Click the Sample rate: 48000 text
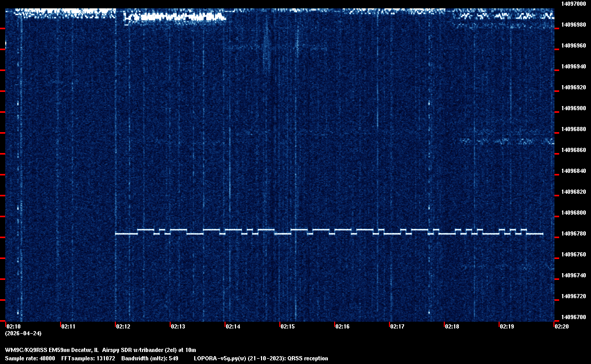This screenshot has width=591, height=364. pos(30,358)
